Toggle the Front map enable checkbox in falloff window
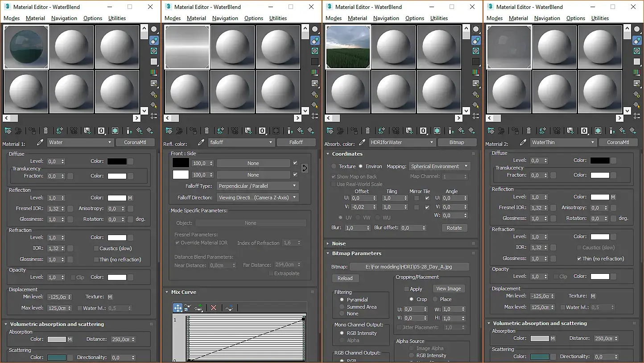644x363 pixels. (295, 163)
